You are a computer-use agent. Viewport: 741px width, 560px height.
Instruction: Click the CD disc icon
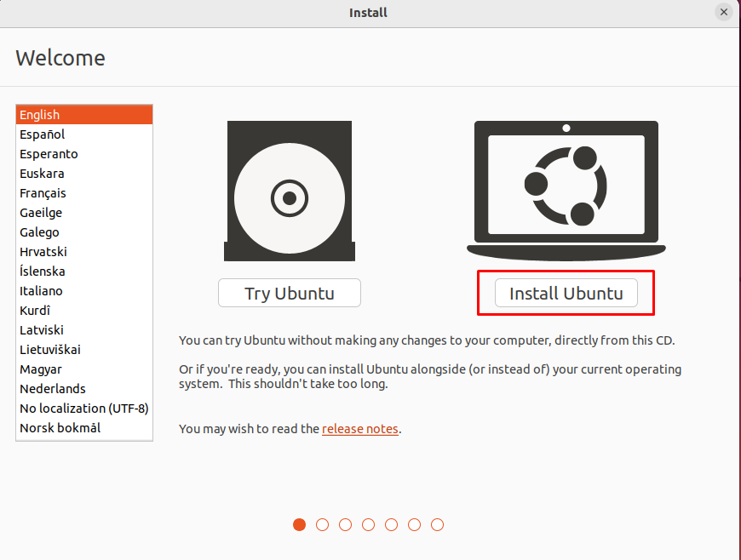(289, 191)
